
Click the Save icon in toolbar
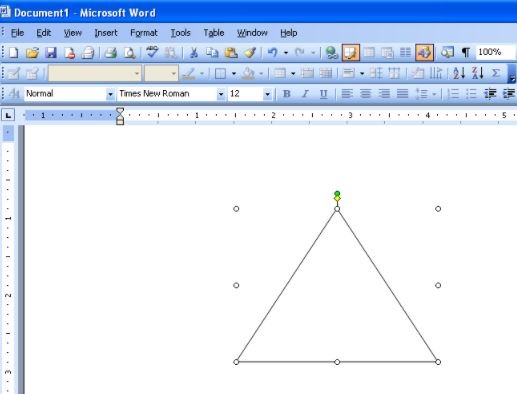point(51,53)
